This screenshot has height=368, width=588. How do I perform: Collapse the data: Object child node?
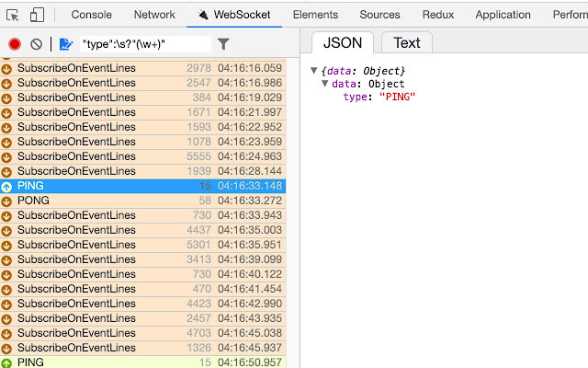pyautogui.click(x=325, y=84)
